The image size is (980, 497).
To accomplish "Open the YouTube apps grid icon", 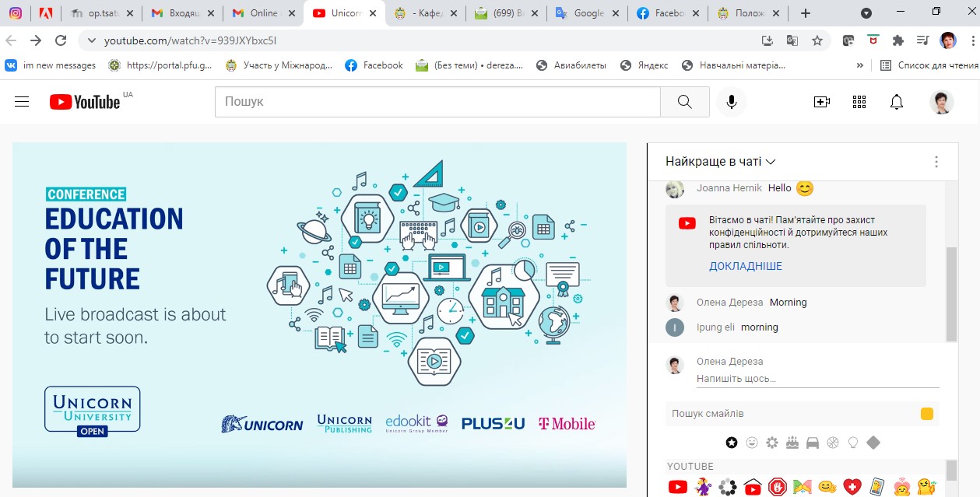I will (859, 102).
